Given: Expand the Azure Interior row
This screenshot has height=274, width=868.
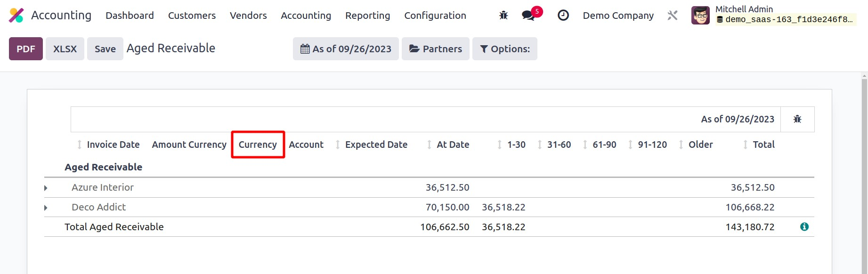Looking at the screenshot, I should pyautogui.click(x=46, y=188).
